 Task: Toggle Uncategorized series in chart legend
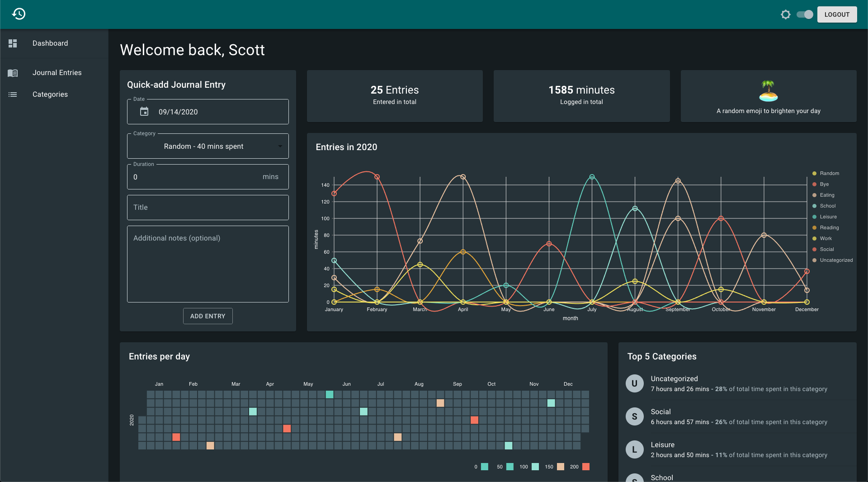tap(832, 260)
